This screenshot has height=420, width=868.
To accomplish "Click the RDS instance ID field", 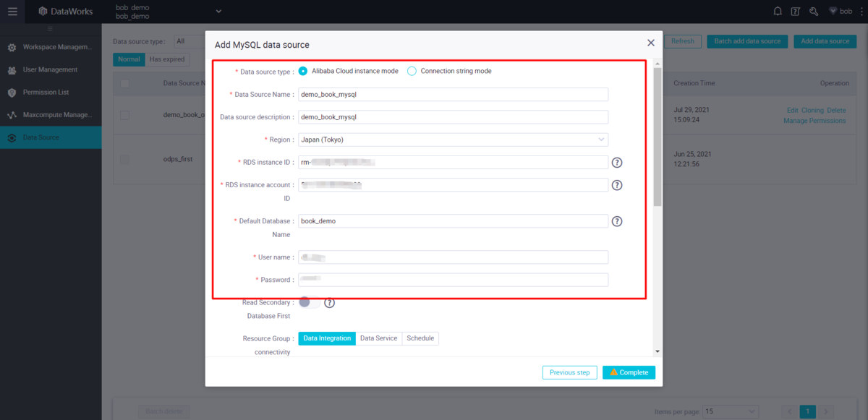I will click(x=453, y=163).
